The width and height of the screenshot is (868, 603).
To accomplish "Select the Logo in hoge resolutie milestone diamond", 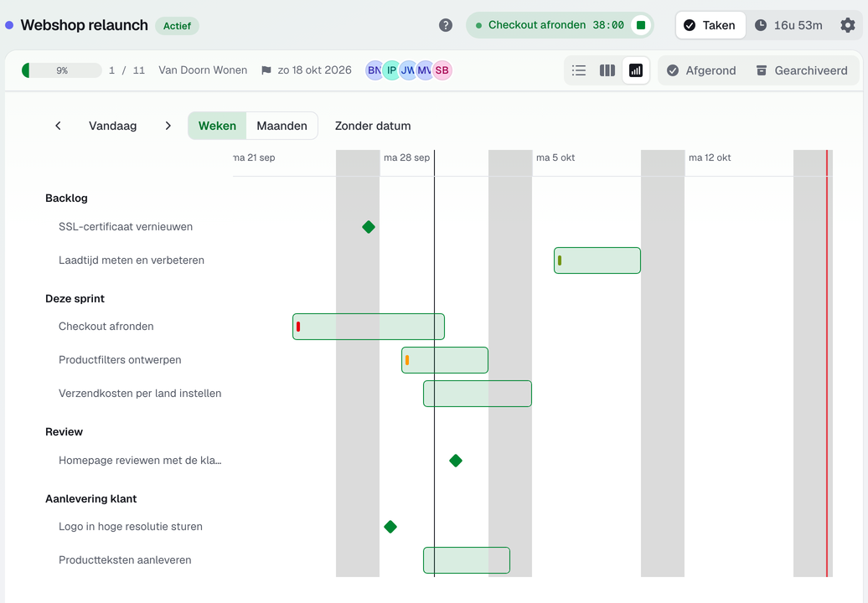I will [390, 527].
